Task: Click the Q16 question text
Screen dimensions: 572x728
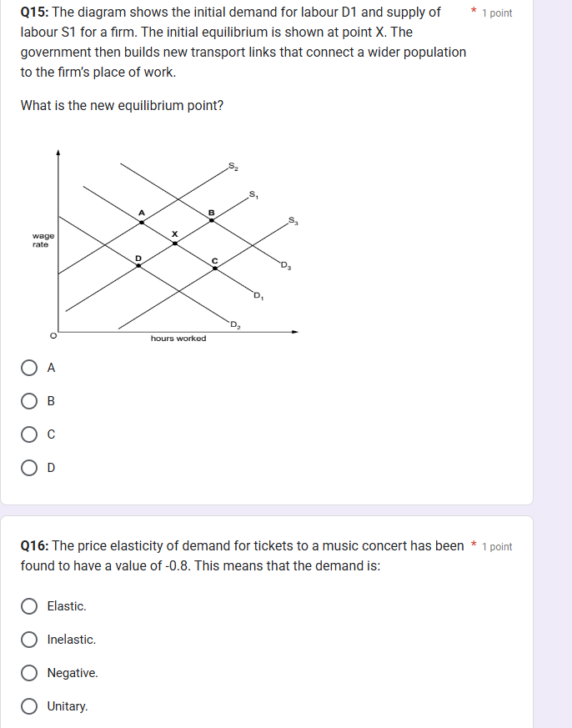Action: pos(242,555)
